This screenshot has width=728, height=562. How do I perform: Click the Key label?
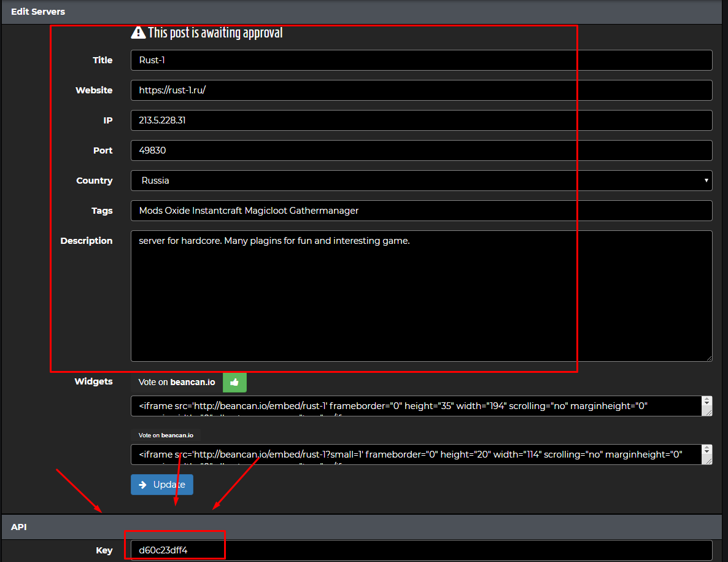click(x=104, y=550)
